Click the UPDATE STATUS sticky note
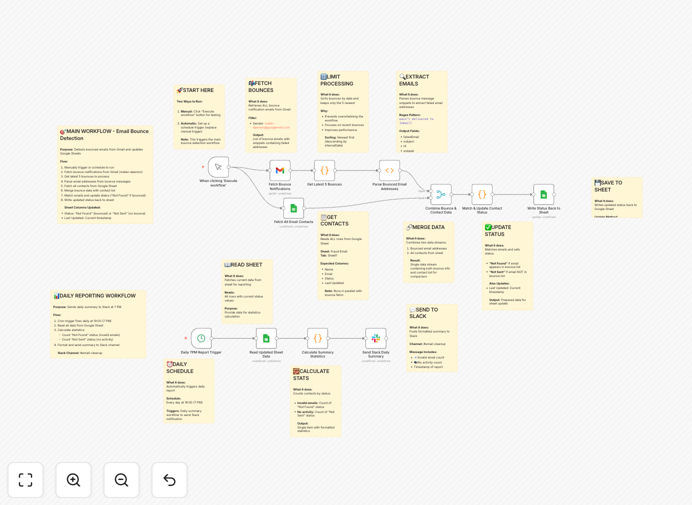 508,266
